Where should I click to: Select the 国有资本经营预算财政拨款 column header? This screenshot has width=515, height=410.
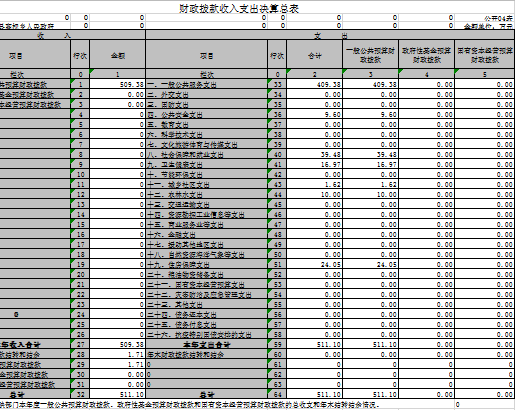pyautogui.click(x=484, y=55)
